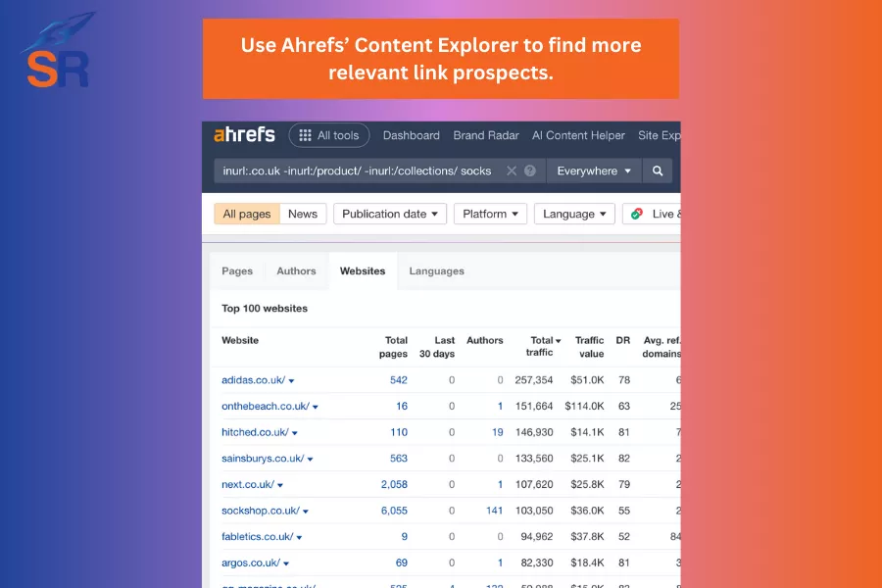Open AI Content Helper
The image size is (882, 588).
[x=578, y=135]
